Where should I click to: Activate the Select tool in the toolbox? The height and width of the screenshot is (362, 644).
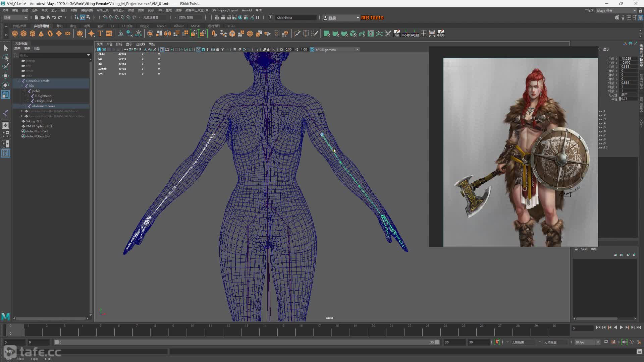coord(5,48)
